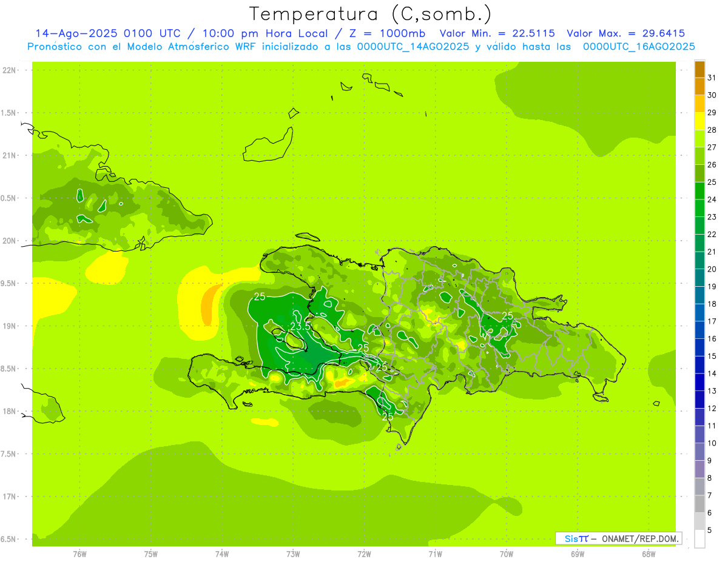Click the legend number '10'
The height and width of the screenshot is (562, 728).
pos(712,443)
